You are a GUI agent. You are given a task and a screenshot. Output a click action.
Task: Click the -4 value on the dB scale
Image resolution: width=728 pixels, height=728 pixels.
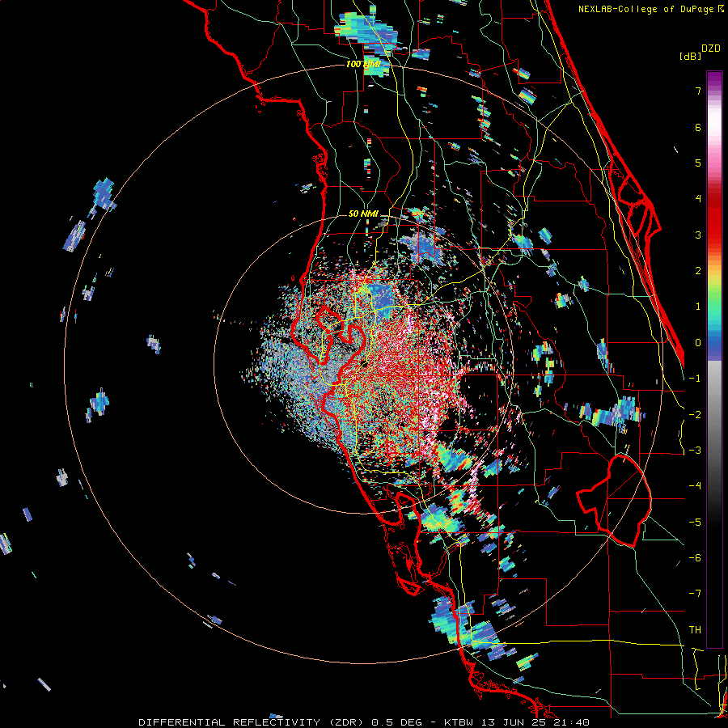(695, 486)
